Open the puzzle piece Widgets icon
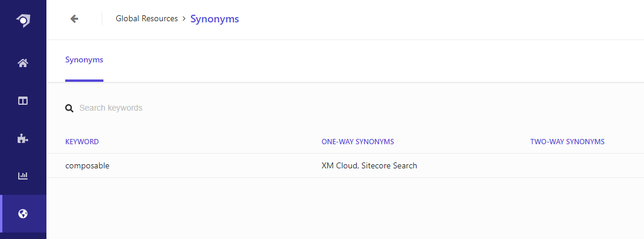This screenshot has width=644, height=239. 23,138
